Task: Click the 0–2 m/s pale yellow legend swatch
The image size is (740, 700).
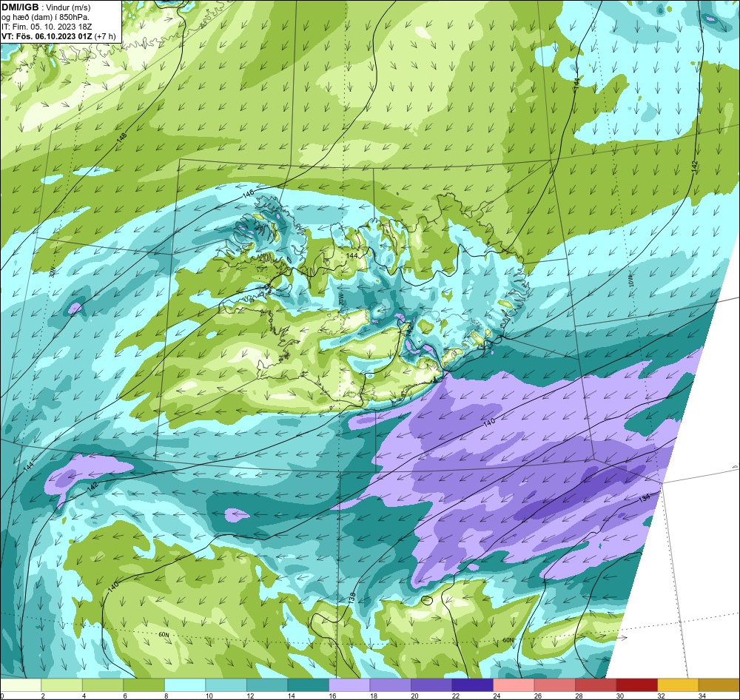Action: tap(21, 685)
